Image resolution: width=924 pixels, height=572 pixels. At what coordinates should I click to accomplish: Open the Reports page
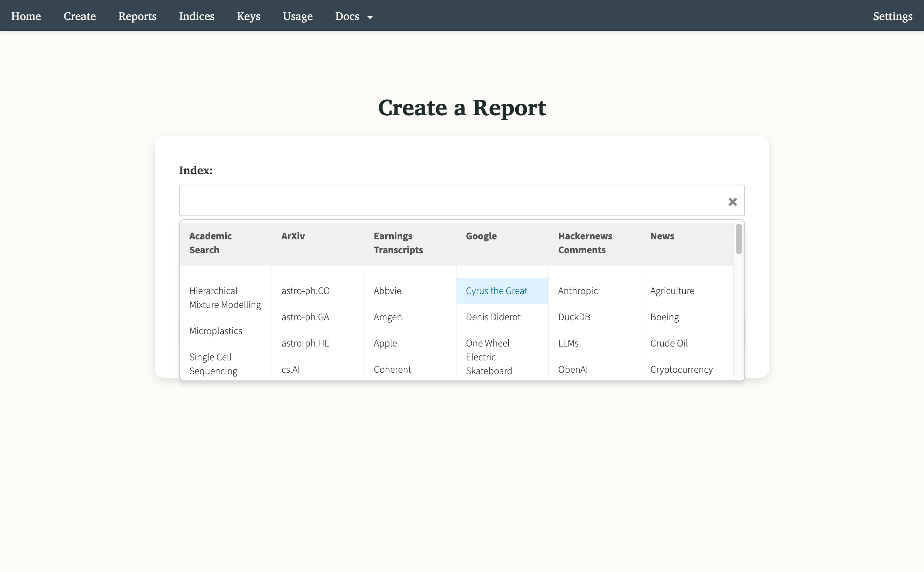tap(137, 16)
